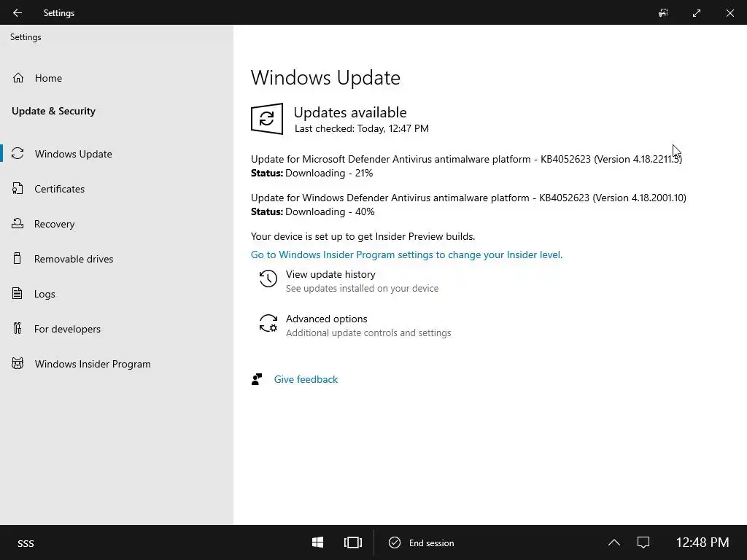Click the 12:48 PM taskbar clock
The height and width of the screenshot is (560, 747).
(x=703, y=542)
